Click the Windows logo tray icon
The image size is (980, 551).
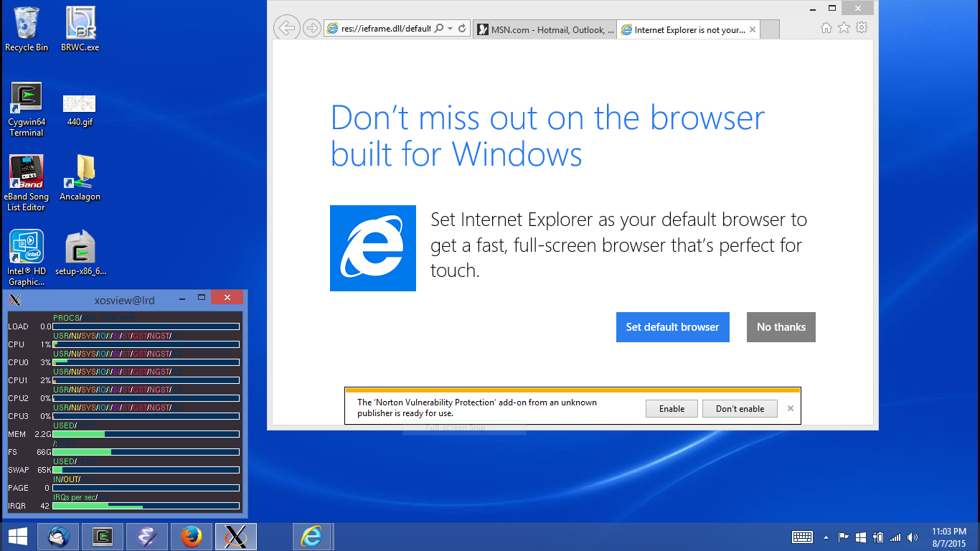point(860,537)
